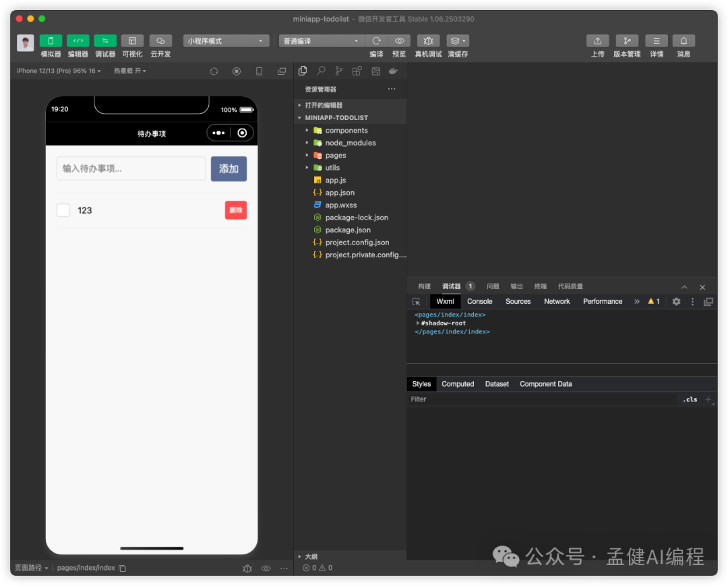
Task: Expand the 大纲 outline section
Action: (x=351, y=556)
